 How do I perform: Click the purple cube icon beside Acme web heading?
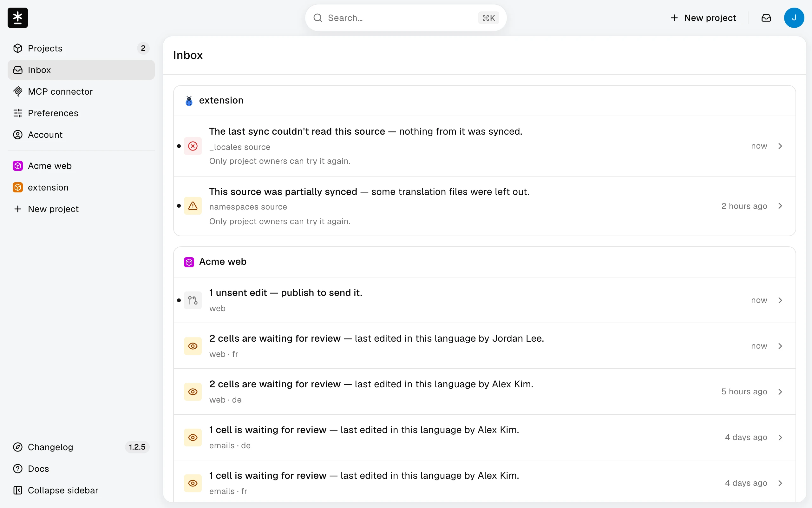click(x=189, y=262)
